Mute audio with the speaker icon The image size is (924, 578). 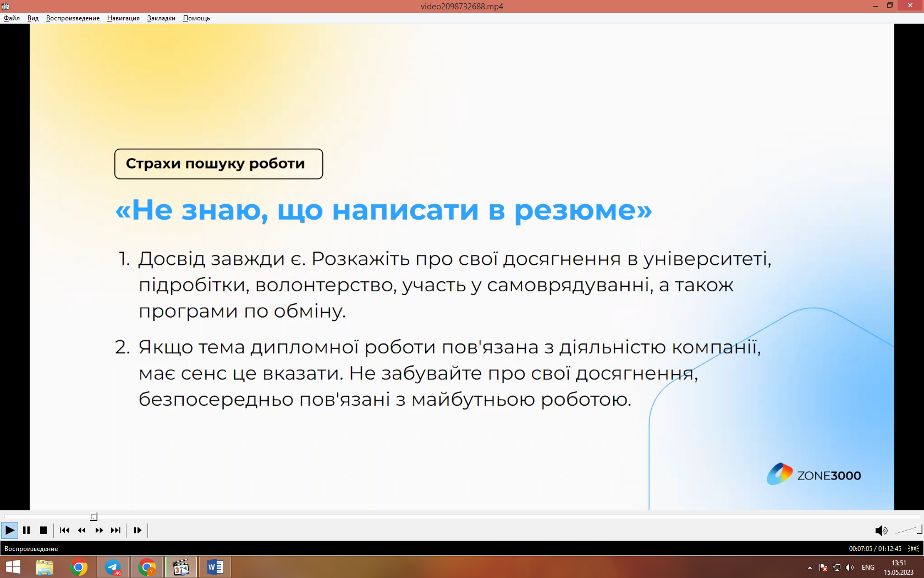tap(881, 531)
